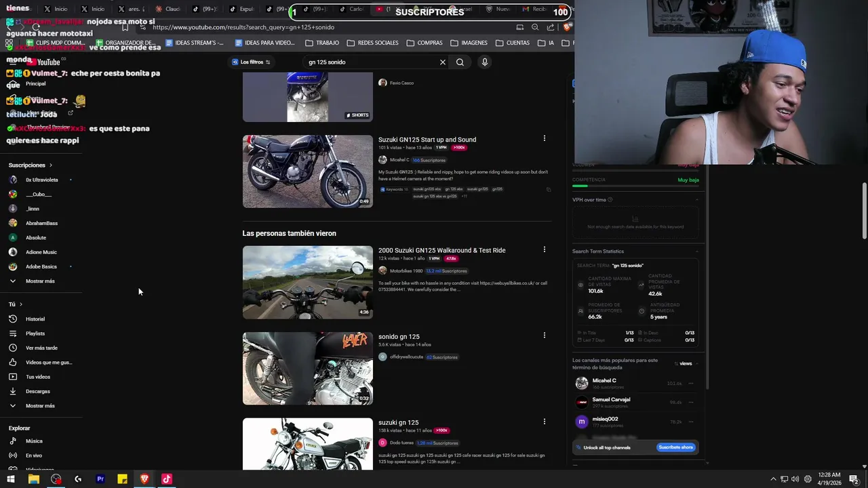Open Suzuki GN125 Start up and Sound thumbnail
The image size is (868, 488).
(x=308, y=171)
